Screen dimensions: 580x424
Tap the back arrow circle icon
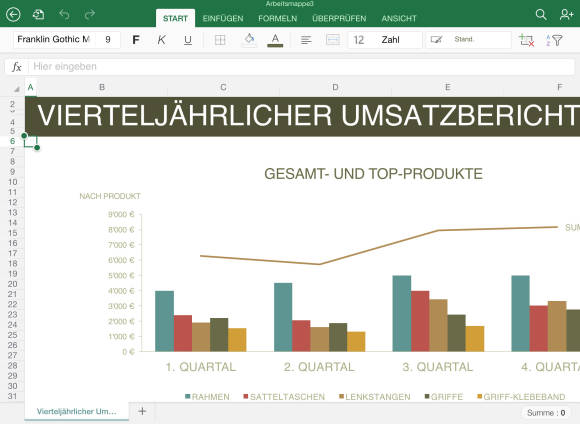click(x=13, y=15)
